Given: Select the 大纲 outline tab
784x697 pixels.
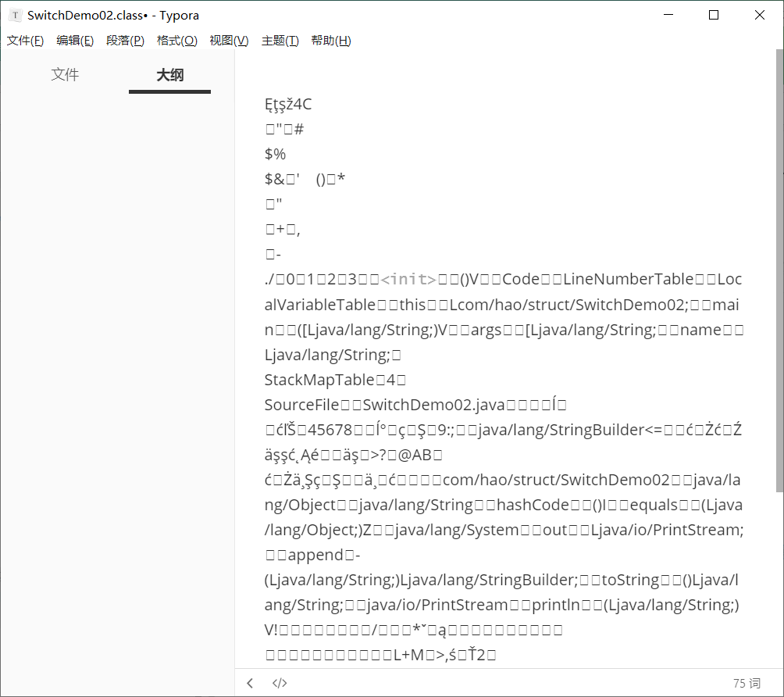Looking at the screenshot, I should pos(170,75).
